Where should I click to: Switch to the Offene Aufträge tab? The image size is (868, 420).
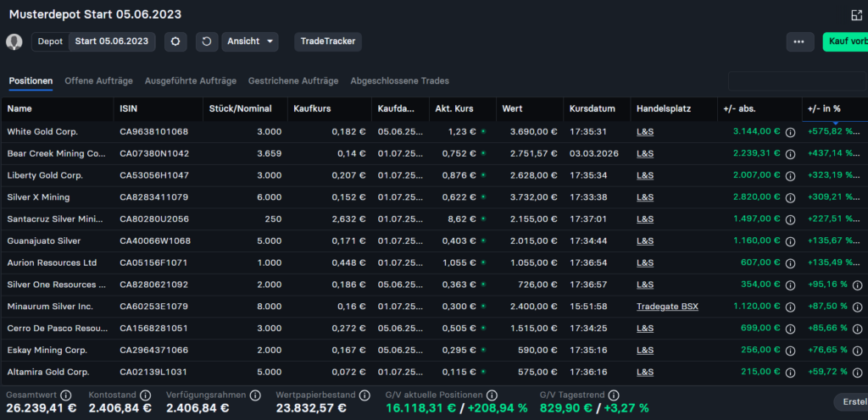(x=98, y=80)
